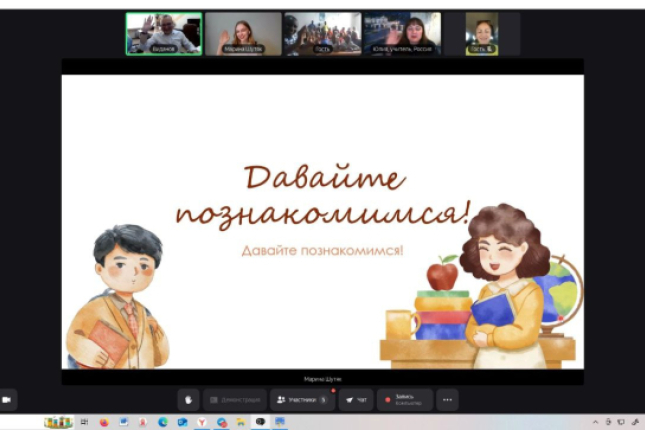
Task: Click the shared slide presentation area
Action: click(x=322, y=220)
